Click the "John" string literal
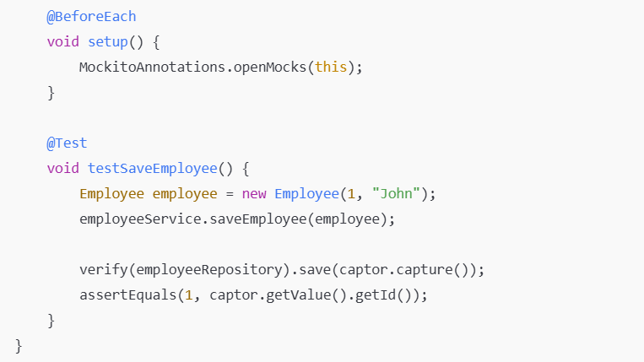Screen dimensions: 644x362 (392, 194)
